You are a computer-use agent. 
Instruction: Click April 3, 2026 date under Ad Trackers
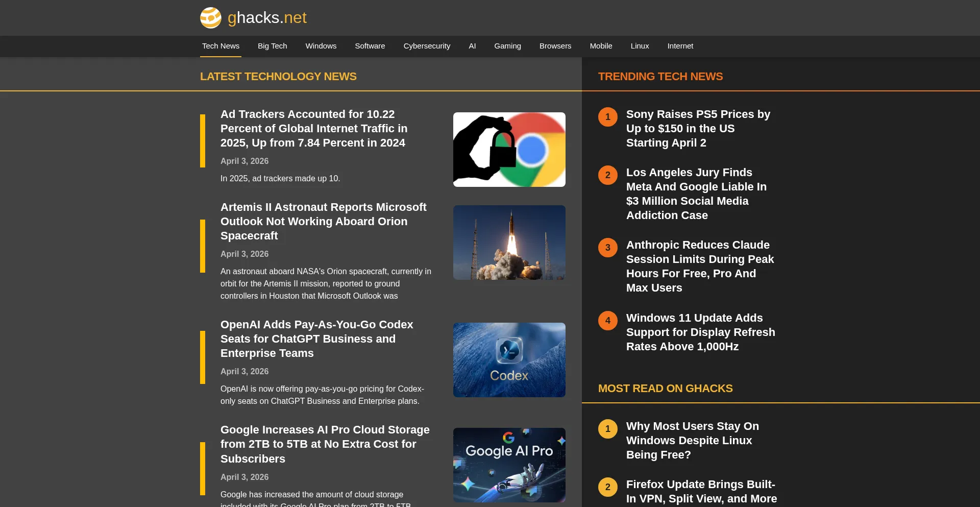click(244, 161)
